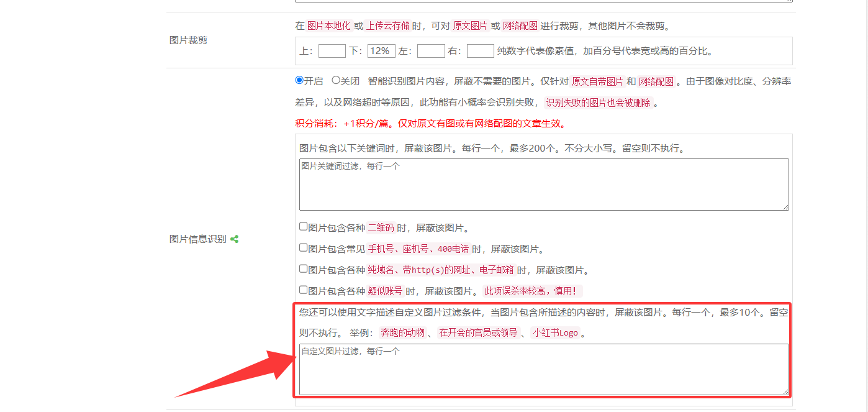The height and width of the screenshot is (412, 868).
Task: Select the 开启 radio button
Action: tap(299, 80)
